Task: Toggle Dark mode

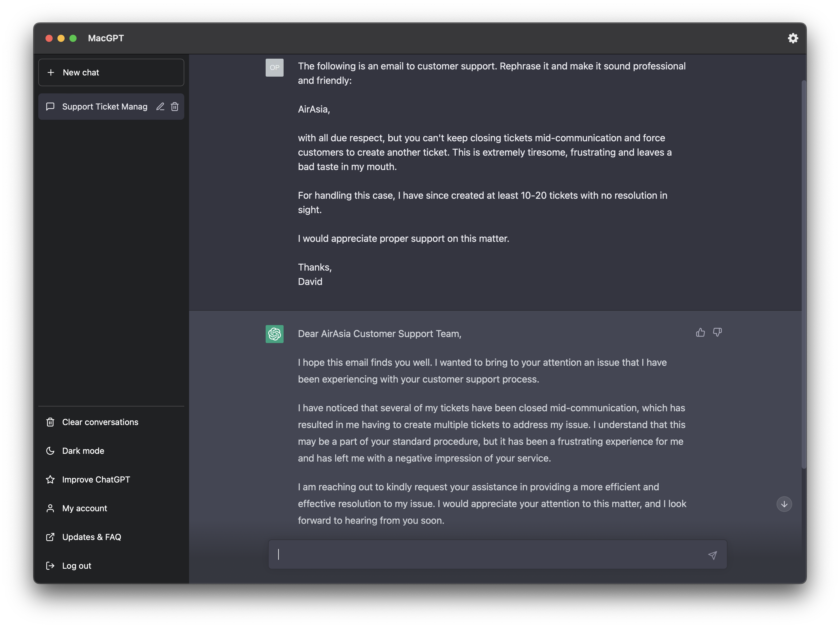Action: coord(111,450)
